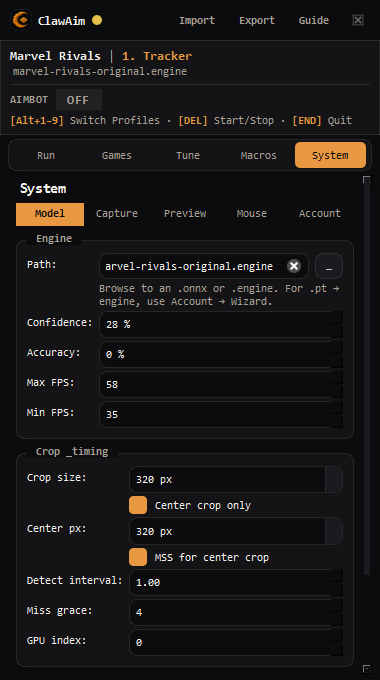Open the Account sub-tab

click(x=320, y=214)
